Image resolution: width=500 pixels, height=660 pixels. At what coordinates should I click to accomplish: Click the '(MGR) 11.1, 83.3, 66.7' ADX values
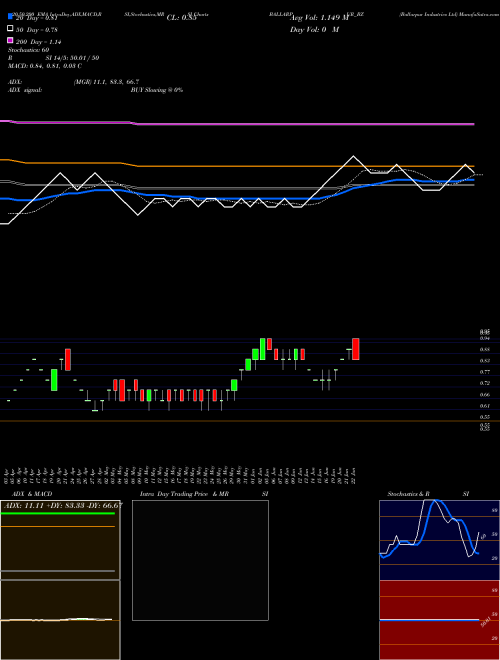(106, 82)
